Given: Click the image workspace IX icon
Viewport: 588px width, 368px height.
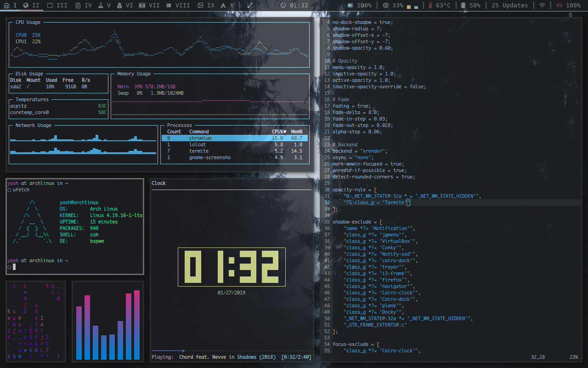Looking at the screenshot, I should click(199, 6).
